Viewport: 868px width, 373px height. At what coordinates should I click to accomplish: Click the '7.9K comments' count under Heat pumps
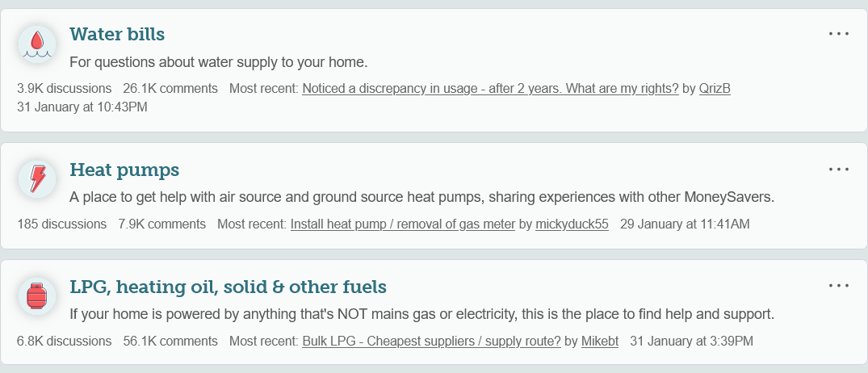coord(161,224)
